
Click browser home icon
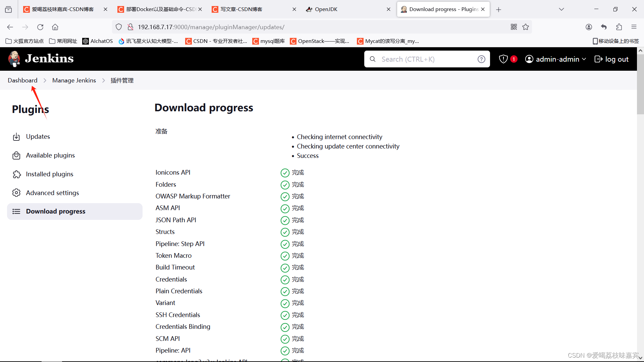click(x=55, y=27)
